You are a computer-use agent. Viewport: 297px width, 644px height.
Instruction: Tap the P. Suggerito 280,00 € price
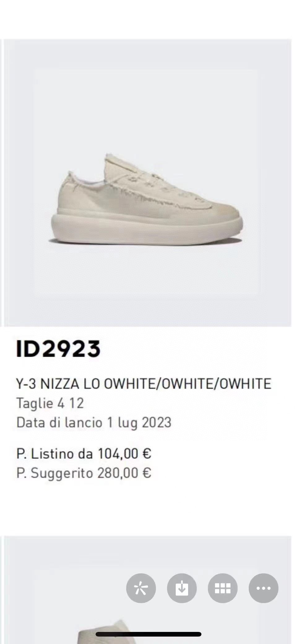click(x=84, y=473)
